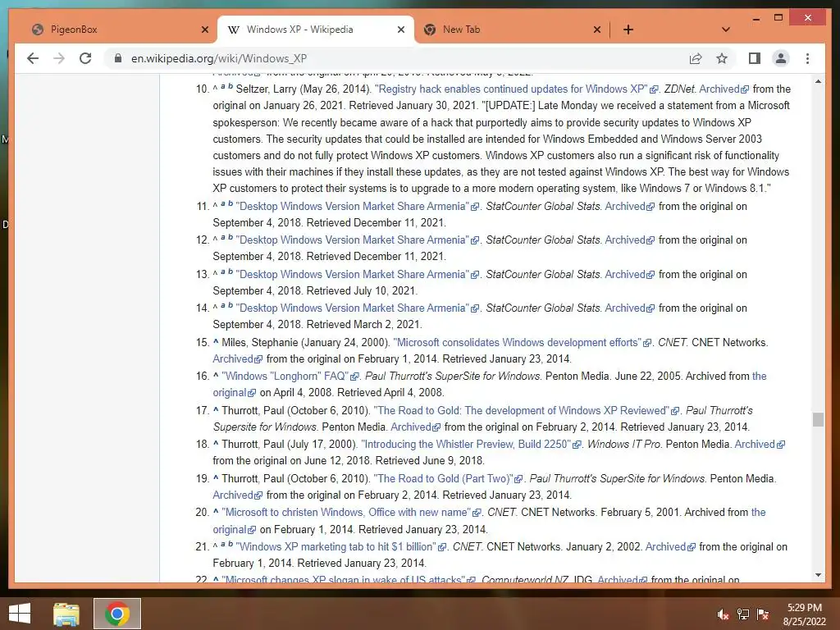840x630 pixels.
Task: Open Archived link in reference 10
Action: point(724,89)
